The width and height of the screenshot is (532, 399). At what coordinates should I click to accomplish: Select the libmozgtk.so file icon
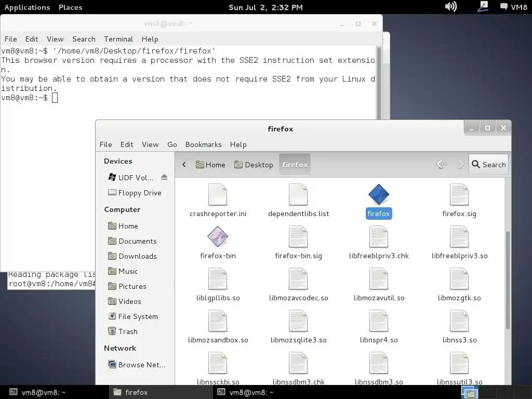click(459, 278)
